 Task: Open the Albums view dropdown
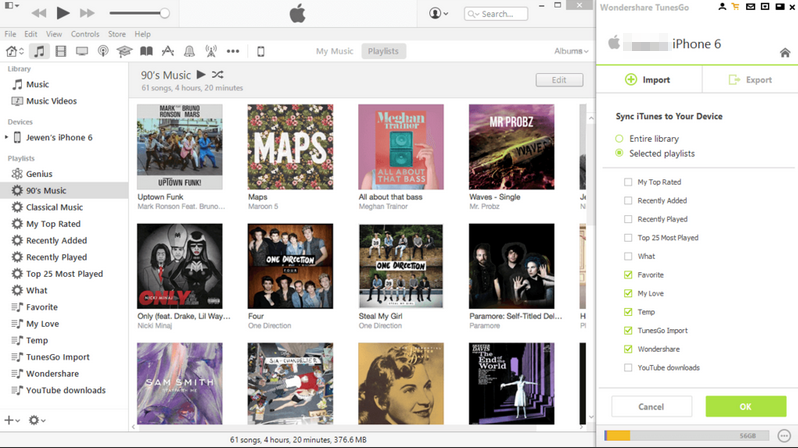(571, 51)
